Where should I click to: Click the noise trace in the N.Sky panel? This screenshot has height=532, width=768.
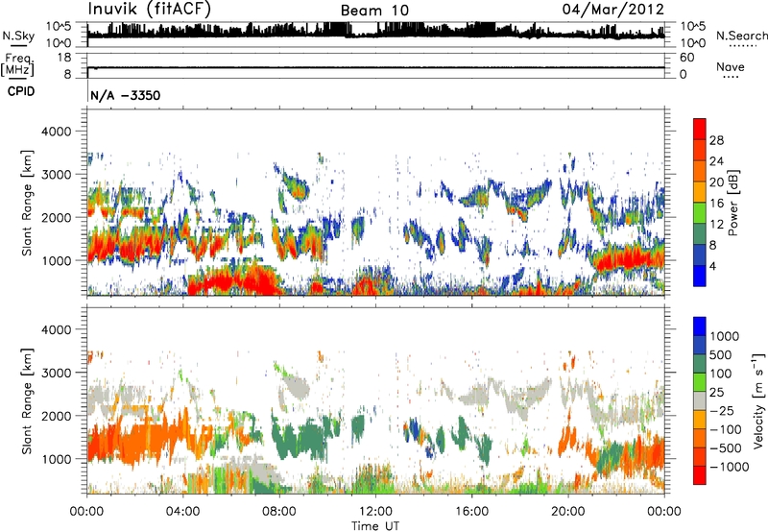click(375, 33)
